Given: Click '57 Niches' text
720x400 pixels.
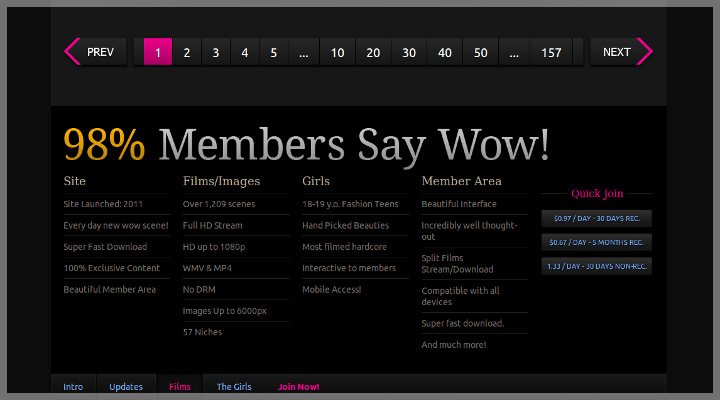Looking at the screenshot, I should [x=202, y=332].
